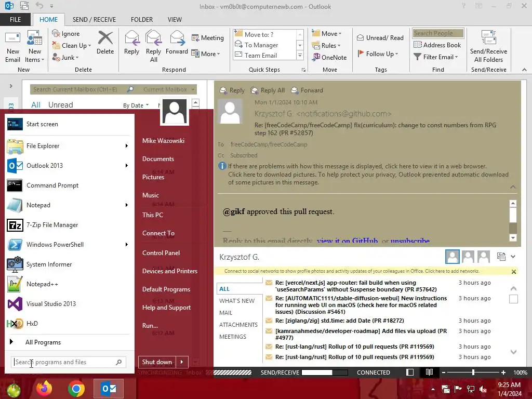Select ATTACHMENTS in the people pane

tap(238, 325)
